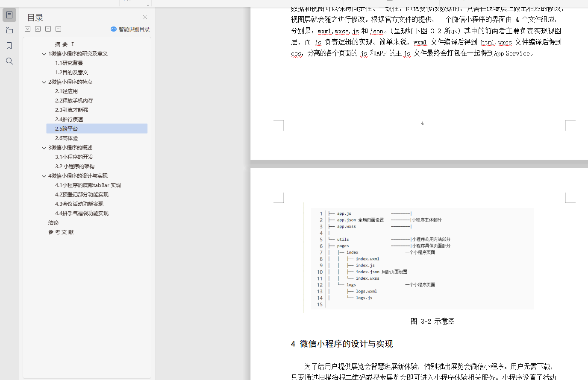Jump to 3.1小程序的开发
The image size is (588, 380).
pos(74,157)
